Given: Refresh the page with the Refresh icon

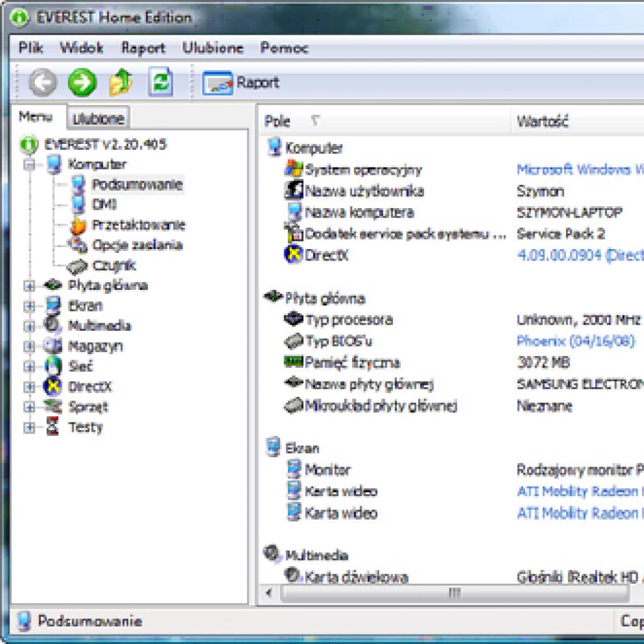Looking at the screenshot, I should coord(160,82).
